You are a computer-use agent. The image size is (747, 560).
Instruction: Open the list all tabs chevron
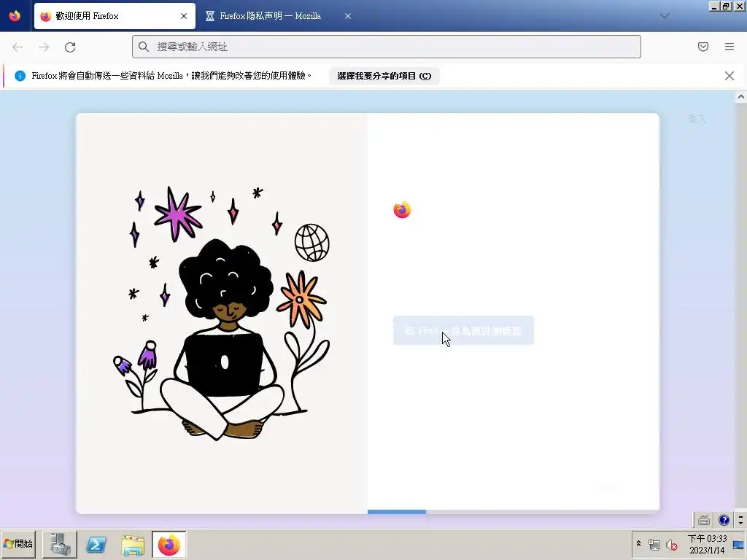pos(665,16)
